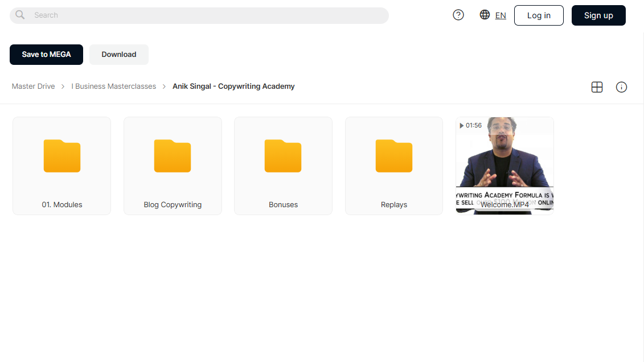
Task: Open the folder info icon
Action: click(x=621, y=87)
